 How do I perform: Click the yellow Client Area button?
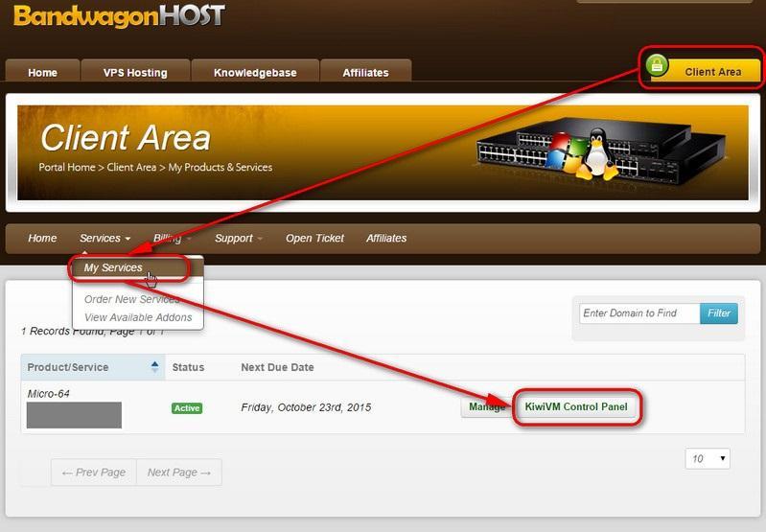coord(706,71)
